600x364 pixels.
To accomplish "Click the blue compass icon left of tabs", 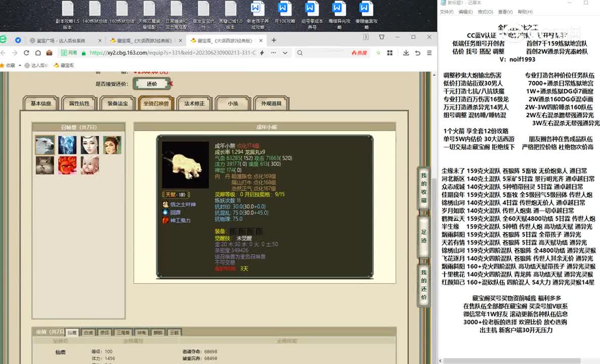I will coord(18,40).
